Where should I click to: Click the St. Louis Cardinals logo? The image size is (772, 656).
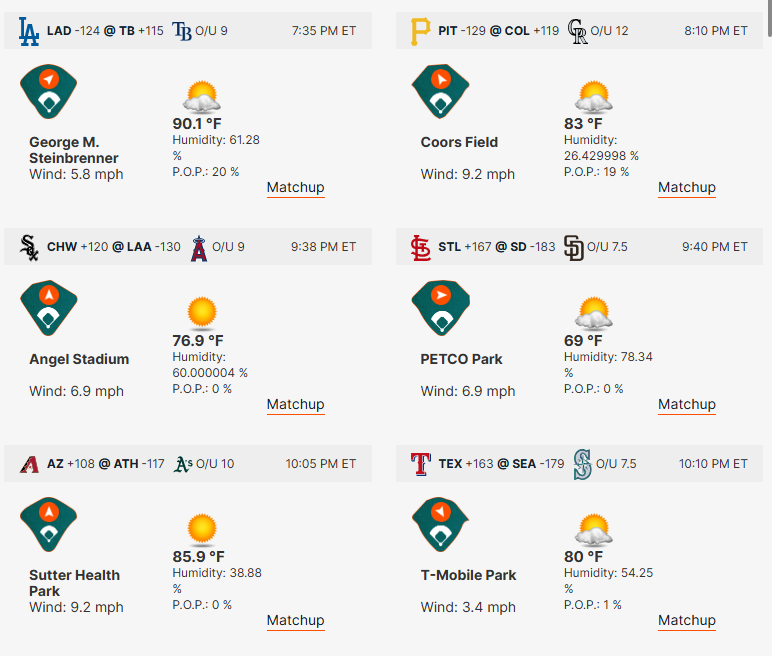pyautogui.click(x=420, y=248)
